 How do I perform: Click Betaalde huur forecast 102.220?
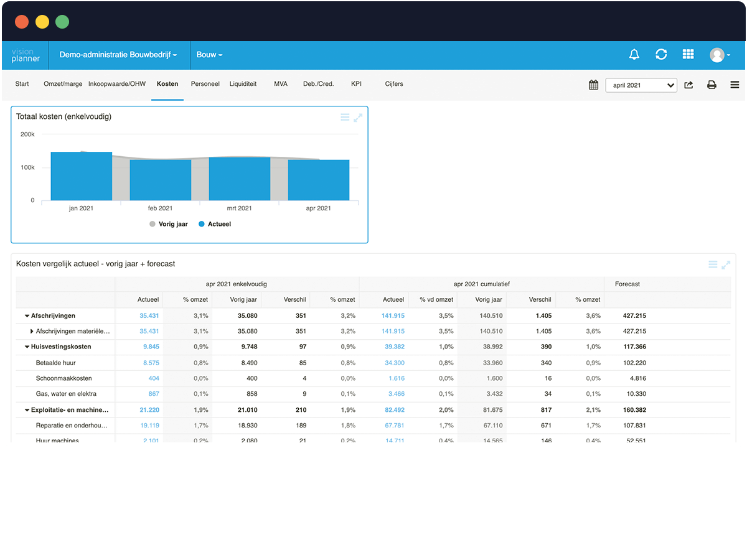pos(634,363)
